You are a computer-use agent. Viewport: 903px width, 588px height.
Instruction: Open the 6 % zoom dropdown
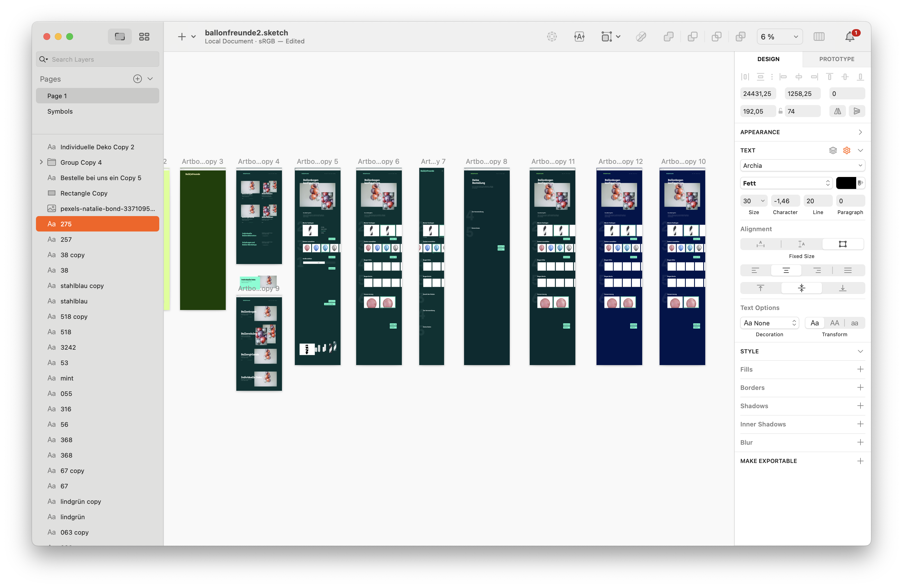779,37
